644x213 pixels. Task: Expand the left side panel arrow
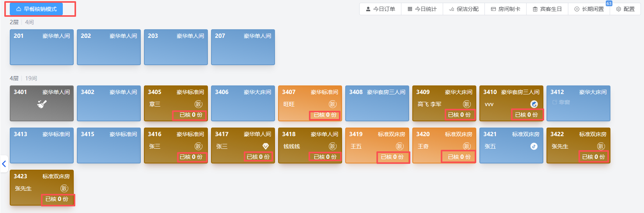coord(4,164)
